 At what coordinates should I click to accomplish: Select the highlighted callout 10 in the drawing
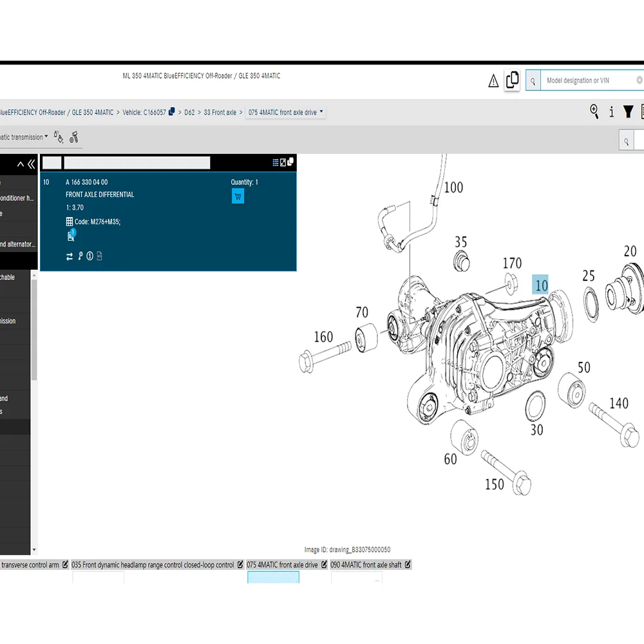541,285
